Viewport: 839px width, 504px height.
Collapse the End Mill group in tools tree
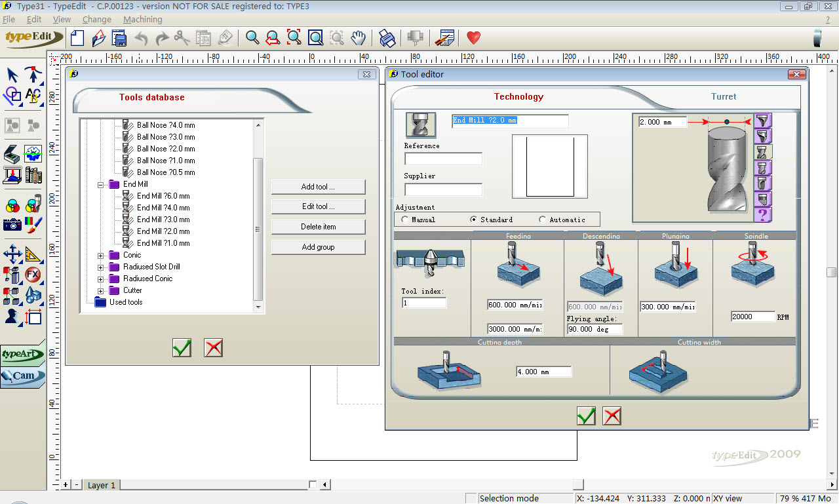pyautogui.click(x=101, y=185)
